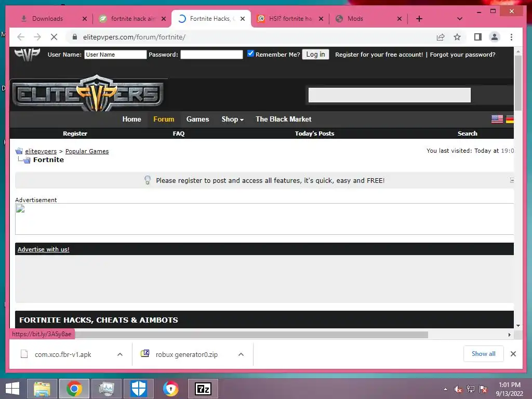Click Advertise with us link

pyautogui.click(x=44, y=249)
